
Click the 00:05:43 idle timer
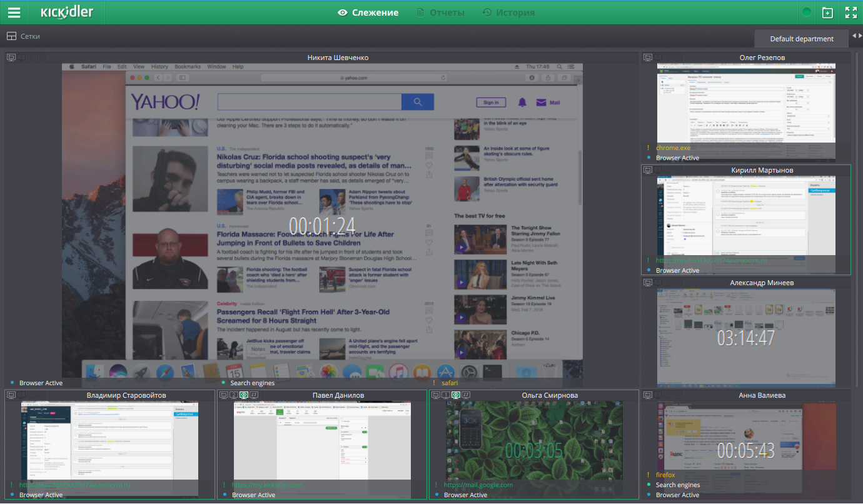pos(746,450)
